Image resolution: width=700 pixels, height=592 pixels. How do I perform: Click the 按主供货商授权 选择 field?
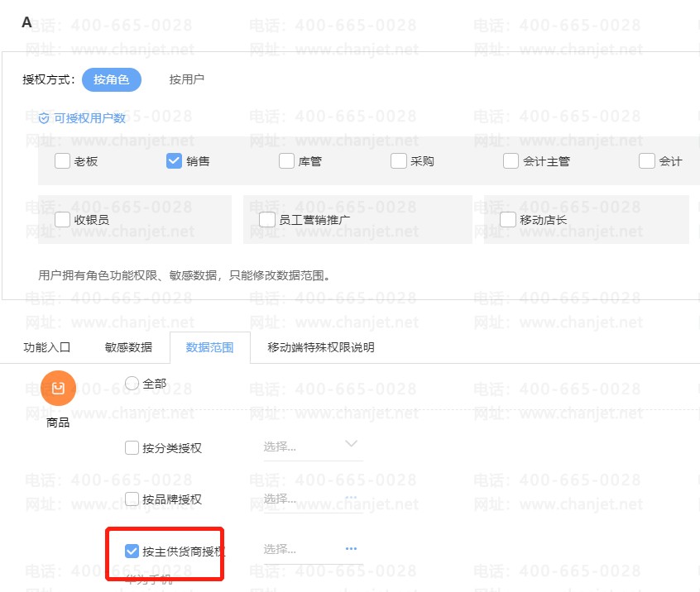(313, 550)
